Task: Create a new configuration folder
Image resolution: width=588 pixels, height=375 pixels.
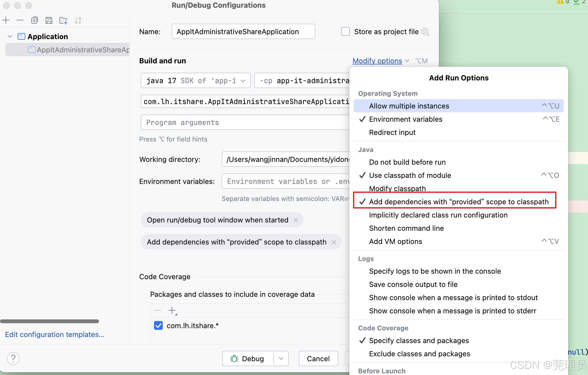Action: (63, 20)
